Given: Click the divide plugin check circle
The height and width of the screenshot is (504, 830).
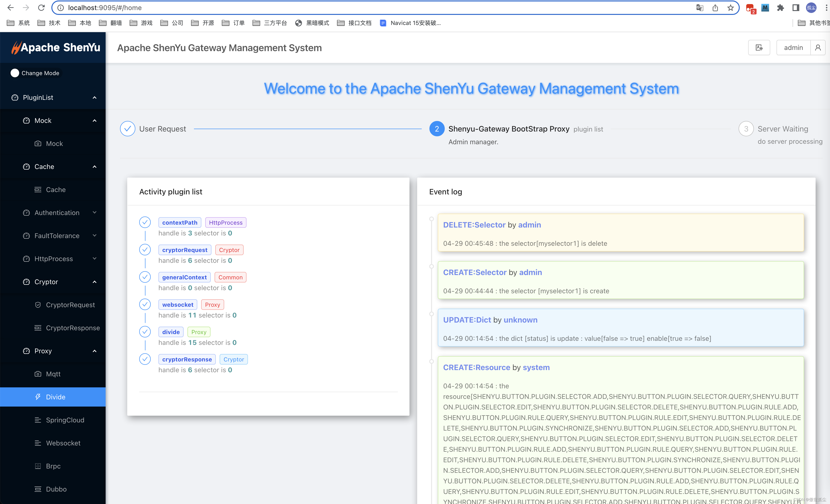Looking at the screenshot, I should tap(145, 331).
